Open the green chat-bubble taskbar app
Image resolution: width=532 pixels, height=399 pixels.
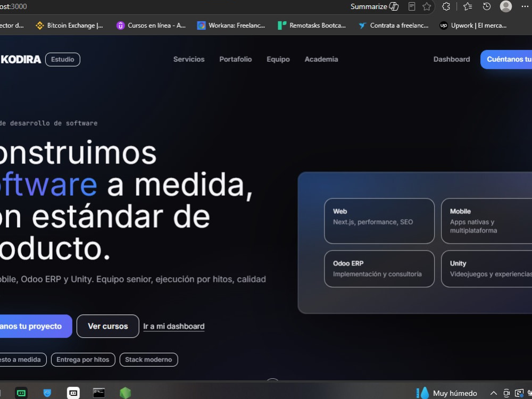coord(21,393)
